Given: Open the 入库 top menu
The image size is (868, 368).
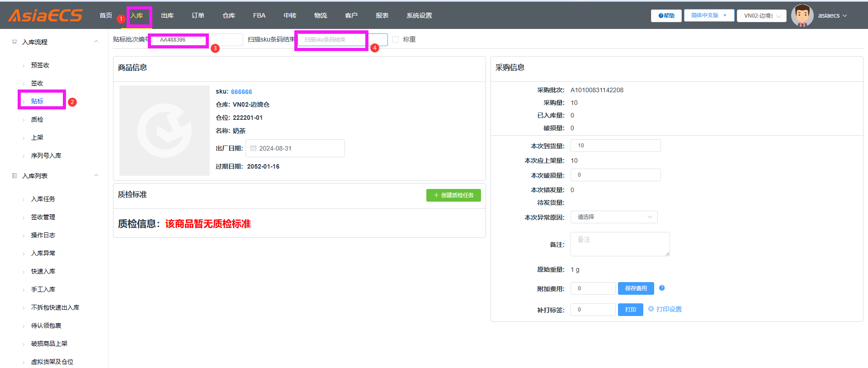Looking at the screenshot, I should (137, 15).
